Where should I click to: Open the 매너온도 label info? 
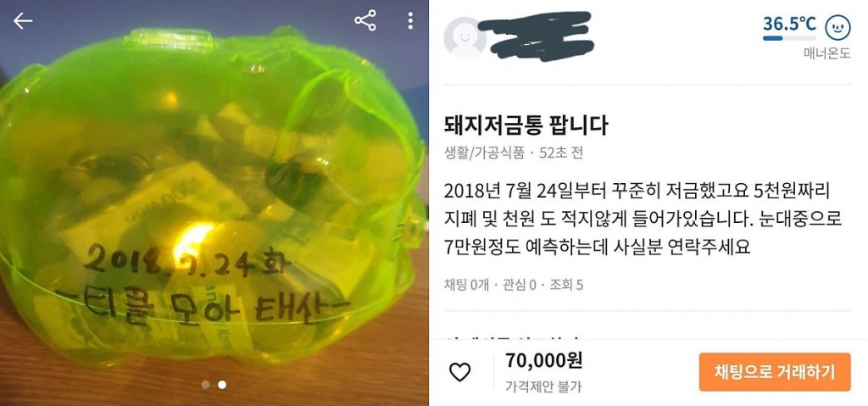point(827,53)
